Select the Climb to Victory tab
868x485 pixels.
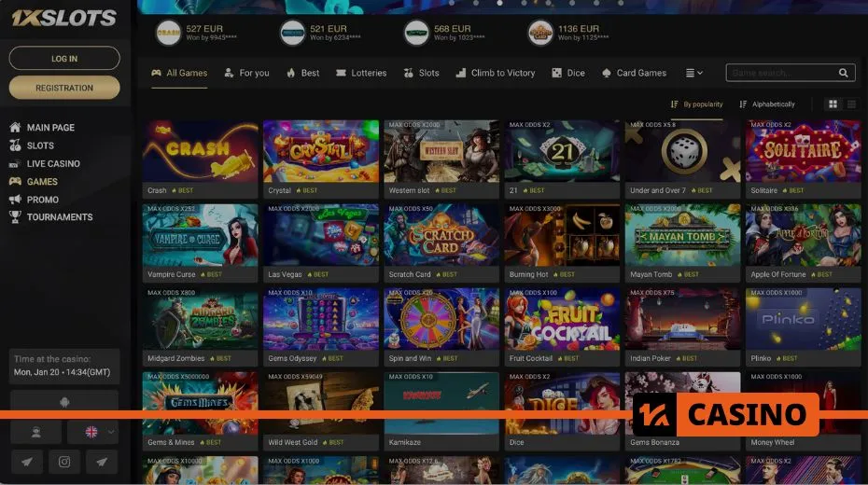pos(496,73)
